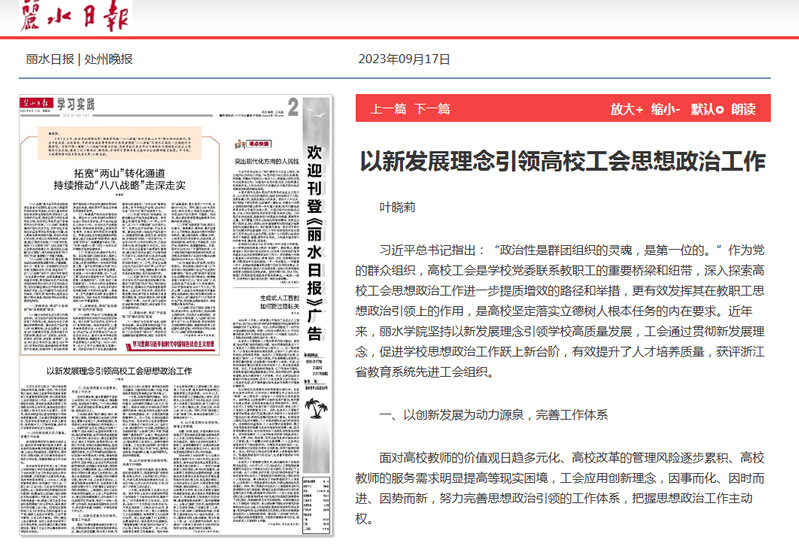Reset font size with 默认

coord(703,109)
